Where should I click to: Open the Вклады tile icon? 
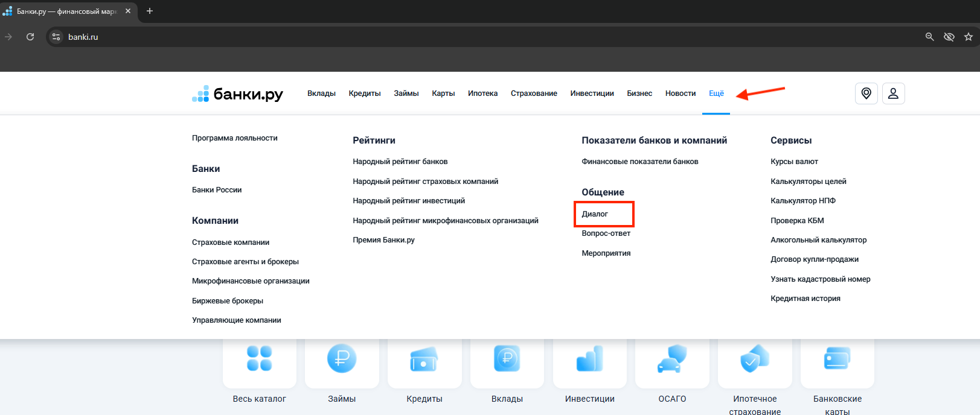pos(507,358)
